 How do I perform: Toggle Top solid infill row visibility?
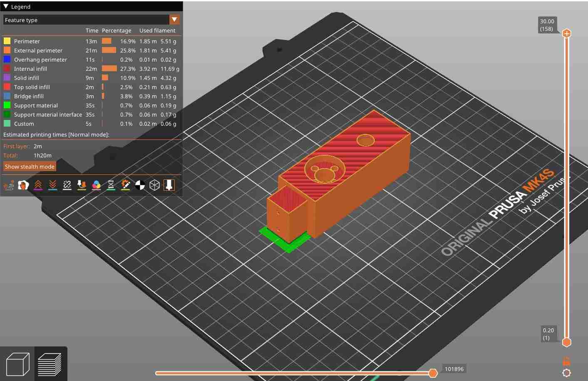[x=91, y=87]
